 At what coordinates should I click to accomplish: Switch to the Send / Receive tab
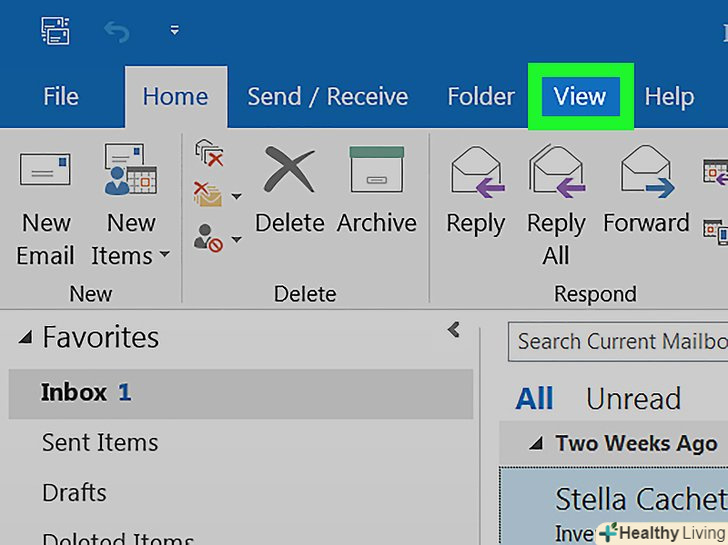pos(328,97)
